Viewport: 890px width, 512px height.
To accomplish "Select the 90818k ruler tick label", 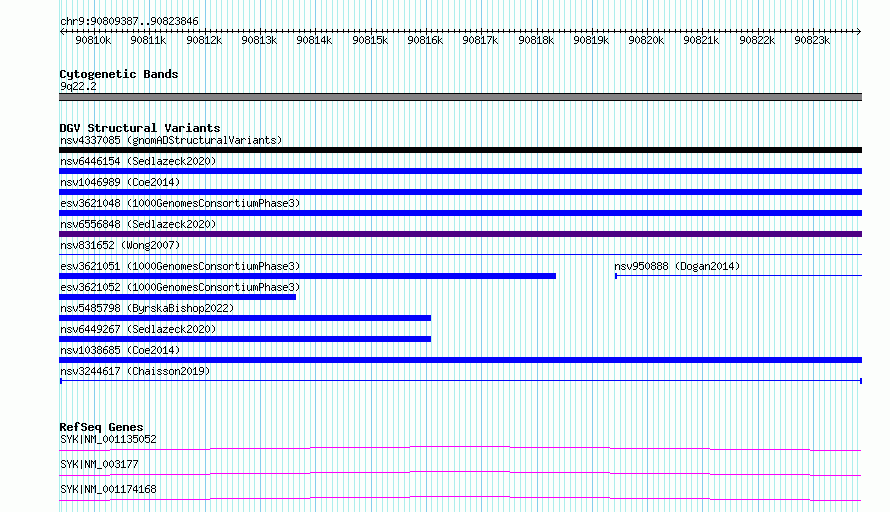I will (536, 40).
